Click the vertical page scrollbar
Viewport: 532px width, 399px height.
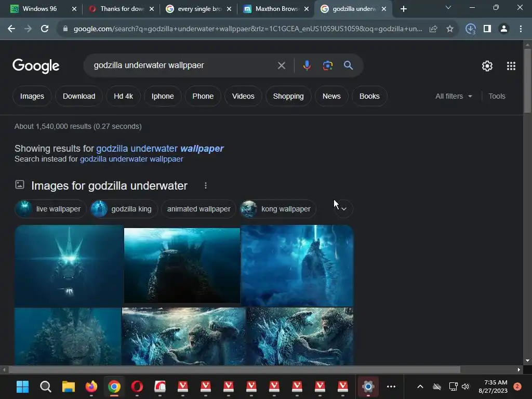click(527, 81)
